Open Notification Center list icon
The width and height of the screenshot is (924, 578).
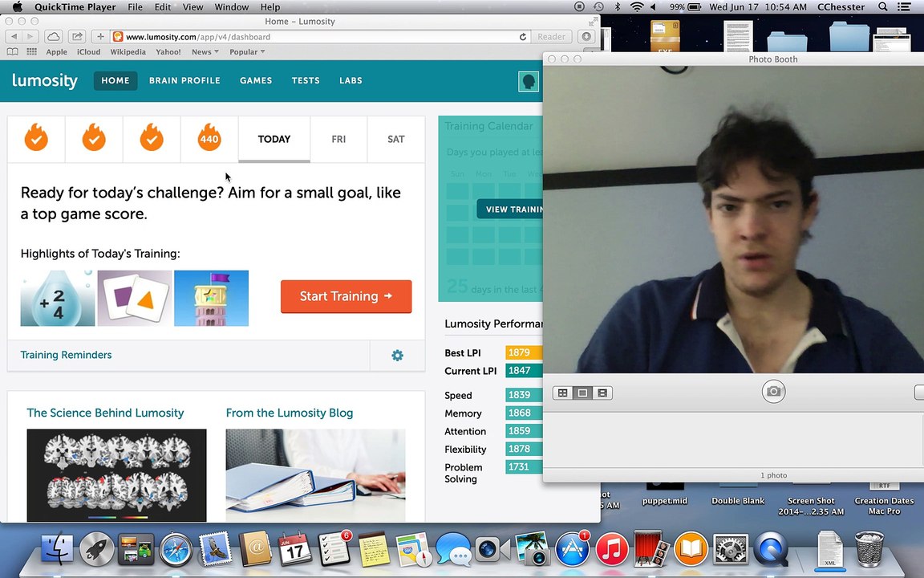[x=903, y=7]
